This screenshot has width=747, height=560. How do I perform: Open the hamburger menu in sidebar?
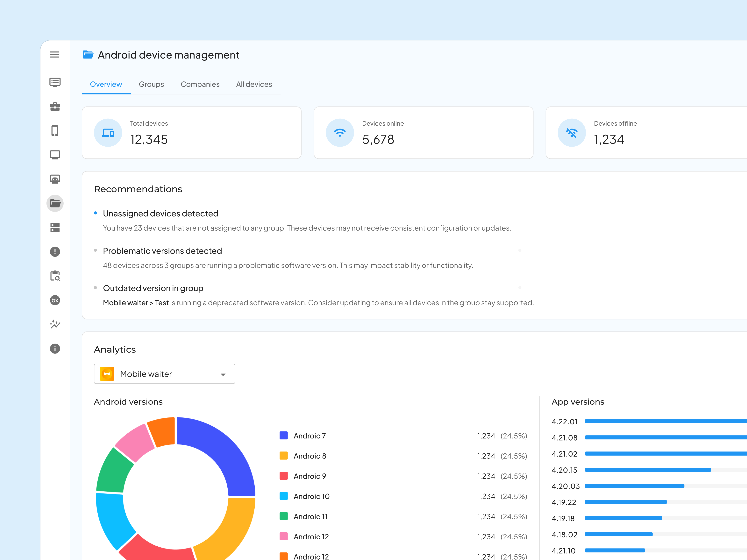[55, 54]
